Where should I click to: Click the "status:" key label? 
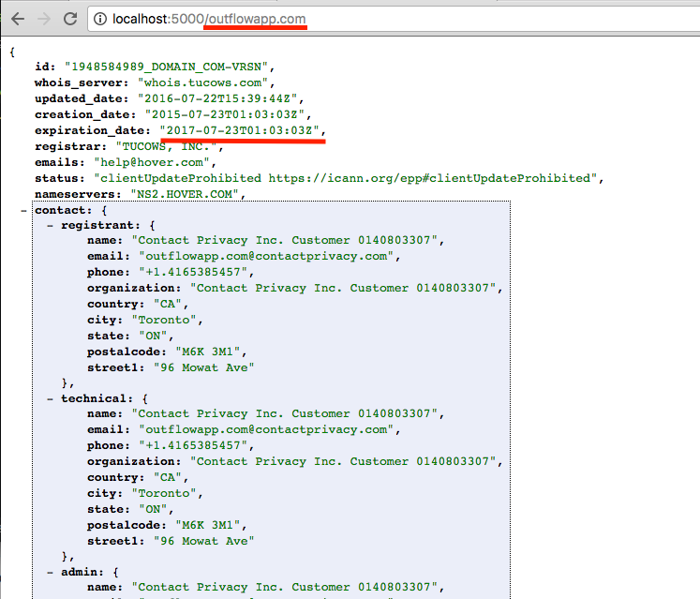(59, 178)
